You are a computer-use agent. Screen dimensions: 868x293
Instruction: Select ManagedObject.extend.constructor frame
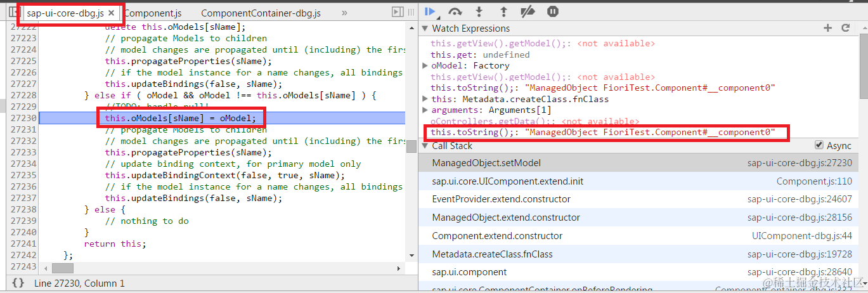[639, 218]
